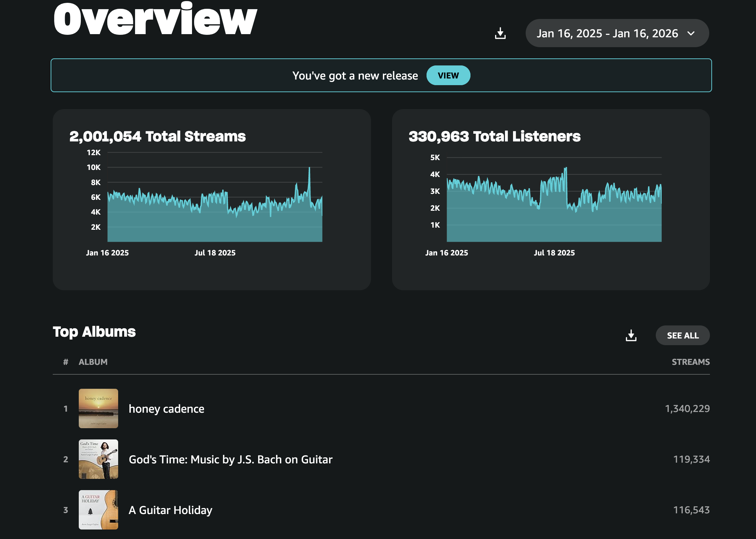Open honey cadence album cover thumbnail
756x539 pixels.
coord(98,408)
